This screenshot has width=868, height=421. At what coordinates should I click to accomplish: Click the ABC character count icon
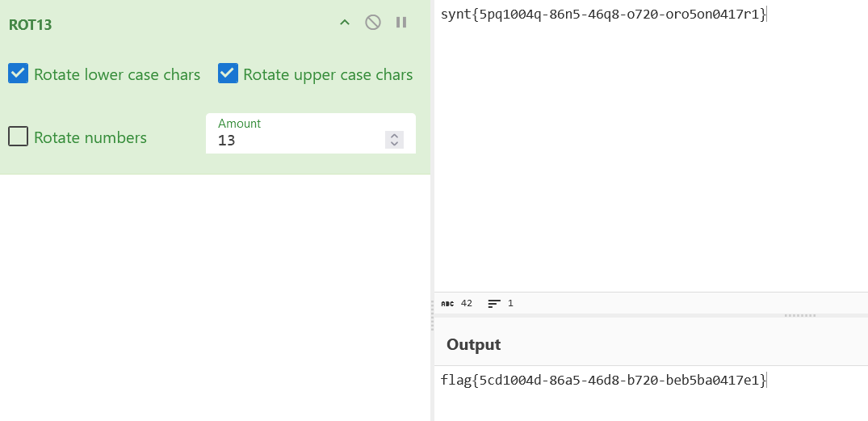click(447, 304)
